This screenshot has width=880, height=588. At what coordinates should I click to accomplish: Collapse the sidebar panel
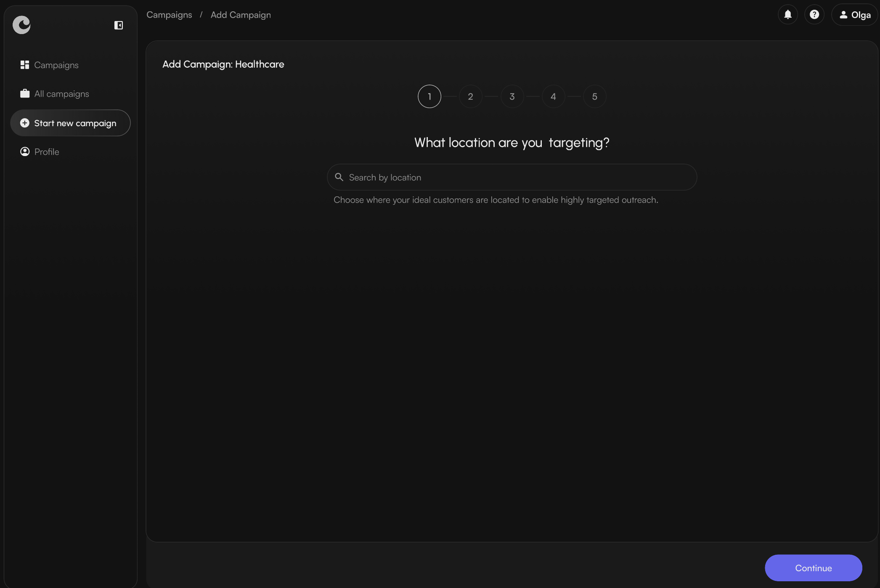pyautogui.click(x=119, y=25)
